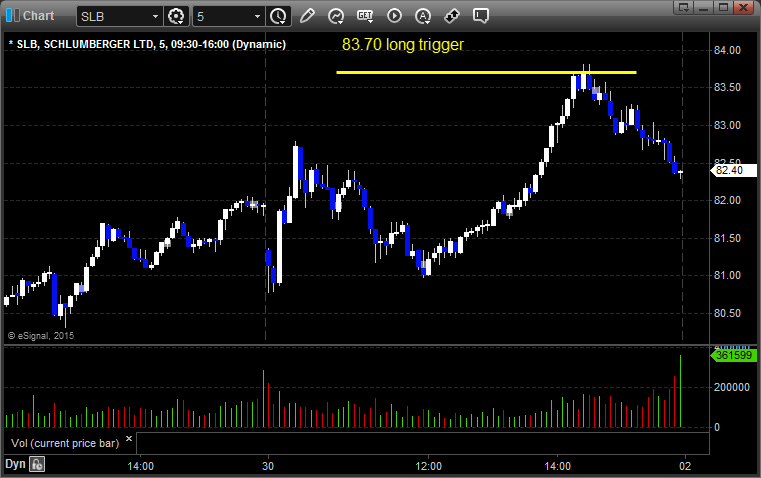Image resolution: width=761 pixels, height=478 pixels.
Task: Click the bar replay play button
Action: click(x=394, y=16)
